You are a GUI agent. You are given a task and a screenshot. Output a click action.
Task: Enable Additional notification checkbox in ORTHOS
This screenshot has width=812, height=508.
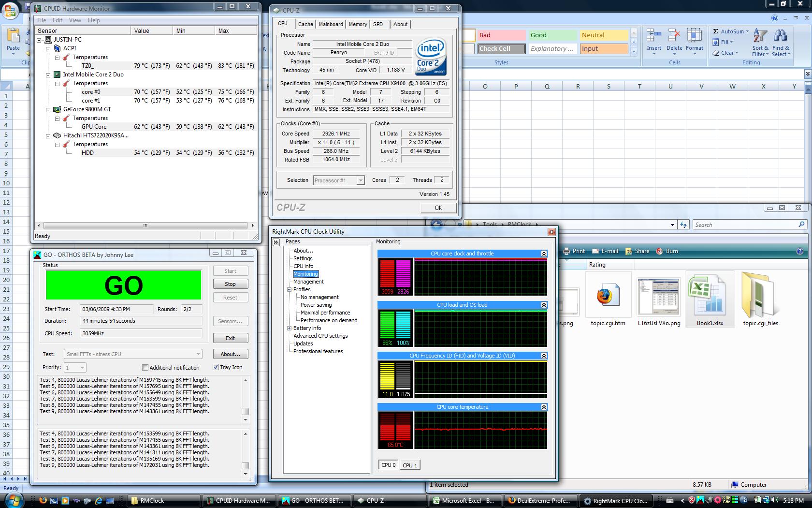click(145, 368)
